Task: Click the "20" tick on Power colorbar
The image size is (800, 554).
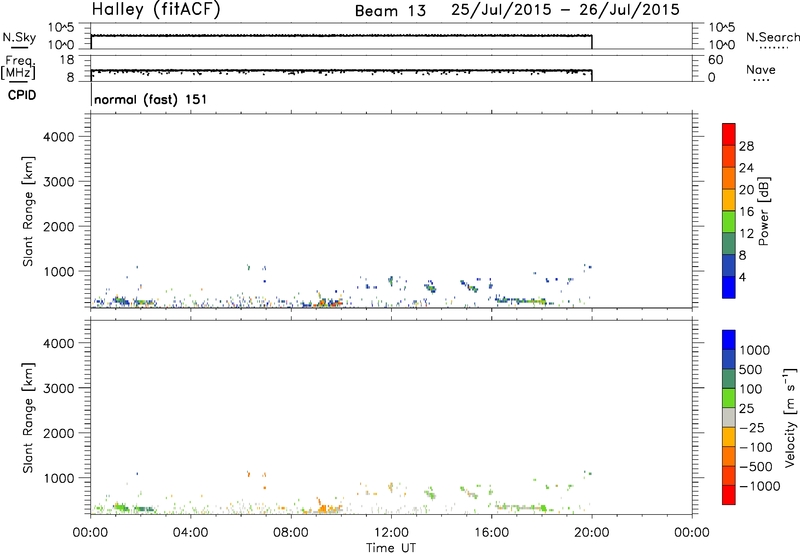Action: (746, 190)
